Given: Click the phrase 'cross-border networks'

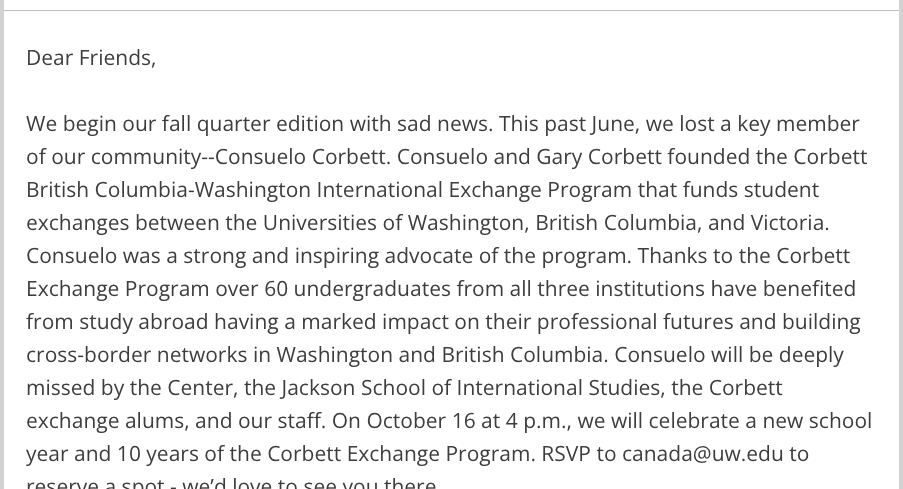Looking at the screenshot, I should [x=136, y=355].
